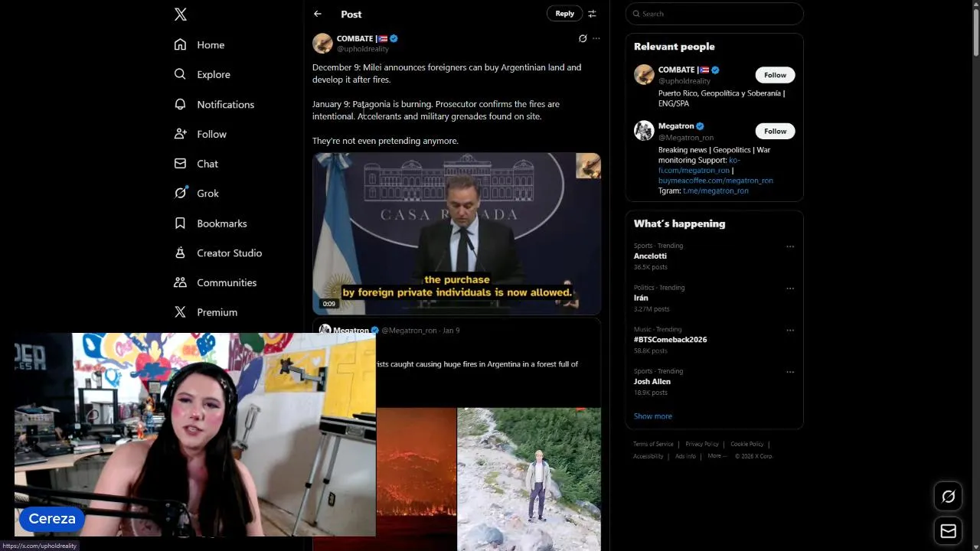The height and width of the screenshot is (551, 980).
Task: Follow Megatron in Relevant people
Action: (x=775, y=131)
